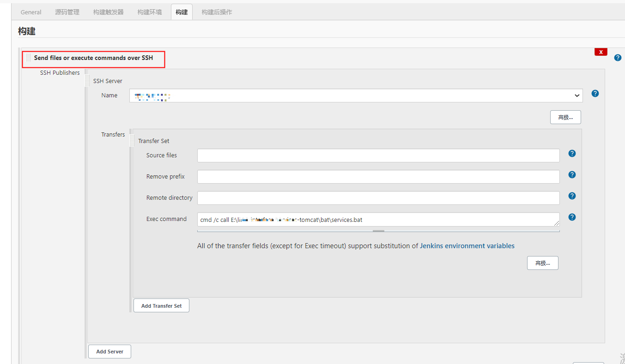Grab the Transfer Set drag handle

[x=132, y=140]
